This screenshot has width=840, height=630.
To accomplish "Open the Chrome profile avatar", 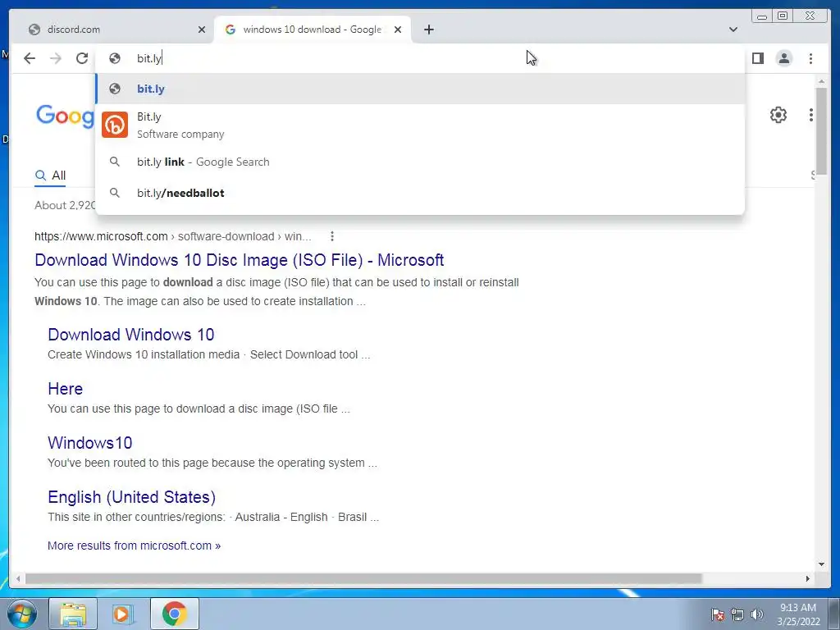I will [783, 58].
